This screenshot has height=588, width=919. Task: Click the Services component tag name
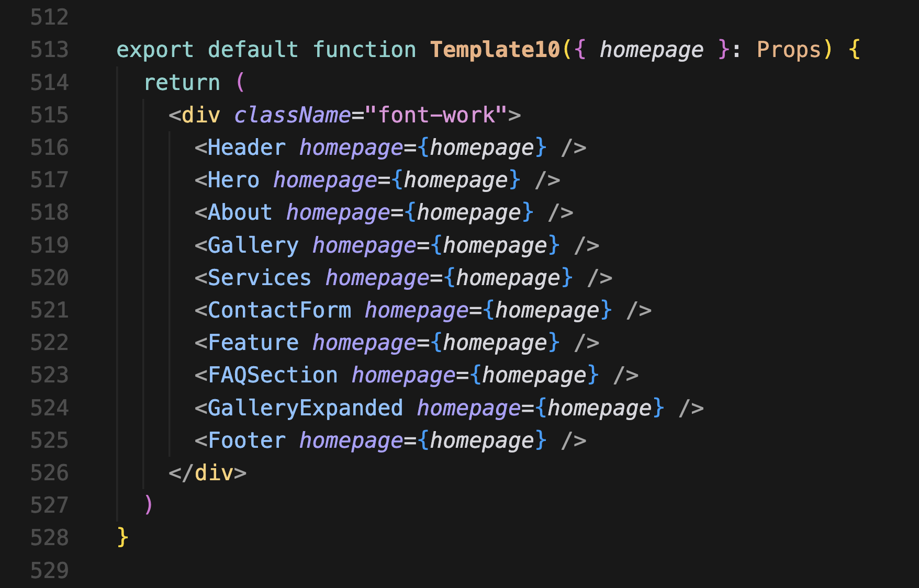pyautogui.click(x=260, y=278)
